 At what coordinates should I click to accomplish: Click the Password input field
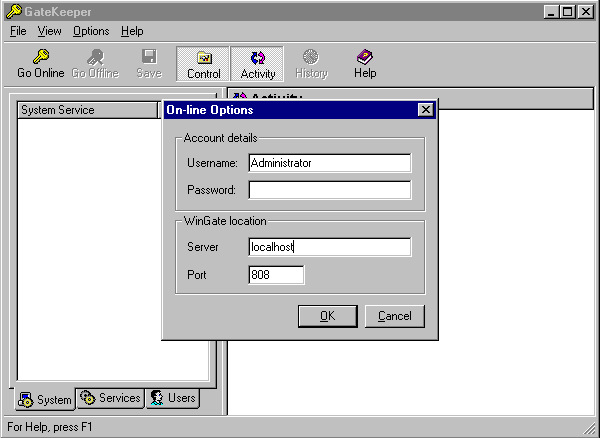pyautogui.click(x=329, y=190)
